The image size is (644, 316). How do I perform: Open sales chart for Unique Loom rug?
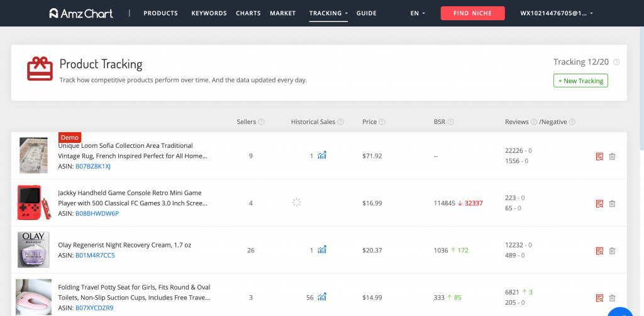coord(322,155)
